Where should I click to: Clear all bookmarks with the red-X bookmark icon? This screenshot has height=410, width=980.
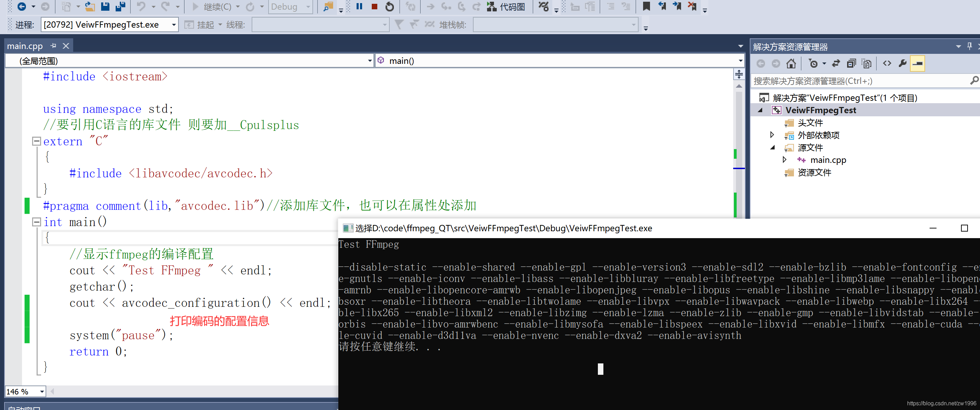[x=692, y=7]
